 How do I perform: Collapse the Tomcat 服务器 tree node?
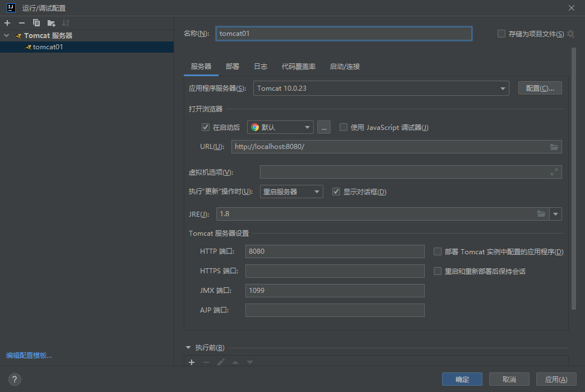coord(6,35)
